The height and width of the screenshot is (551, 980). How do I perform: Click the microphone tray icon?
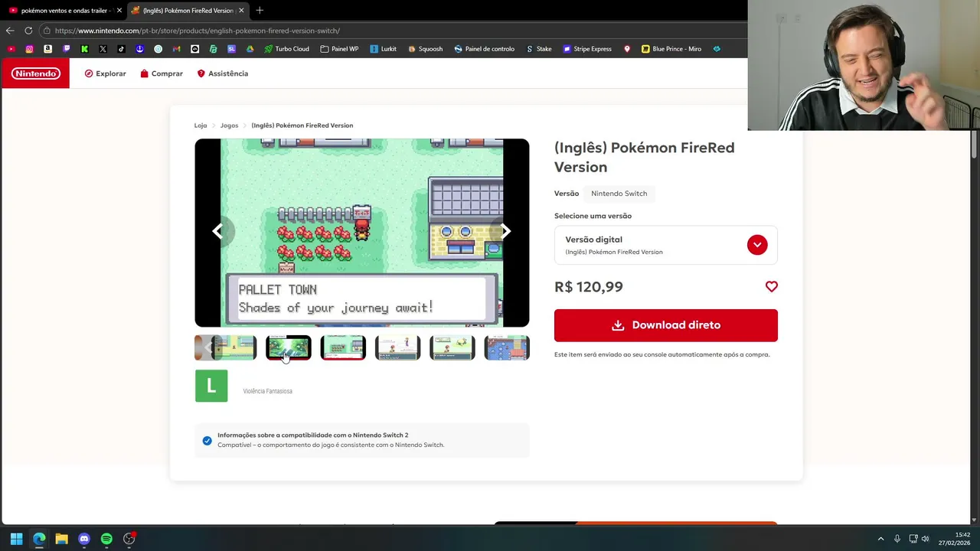pos(897,539)
